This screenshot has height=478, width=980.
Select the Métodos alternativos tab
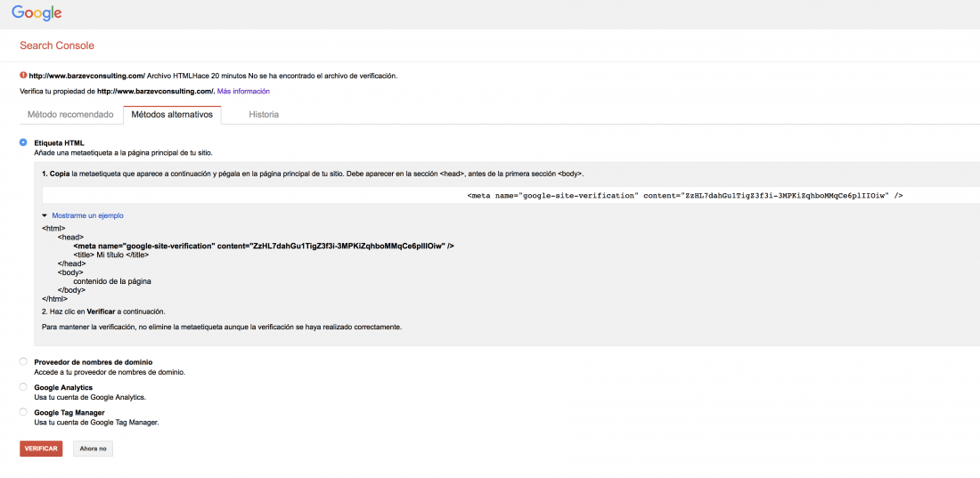coord(172,115)
